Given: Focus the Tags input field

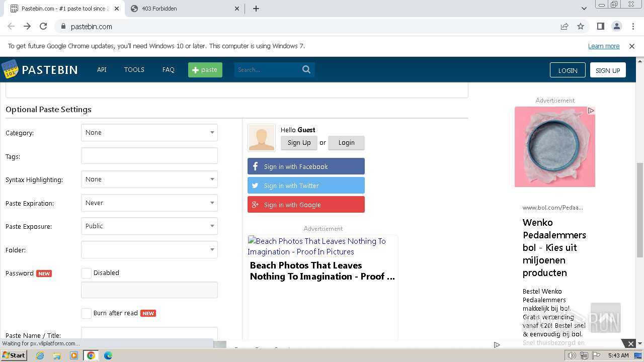Looking at the screenshot, I should tap(149, 156).
